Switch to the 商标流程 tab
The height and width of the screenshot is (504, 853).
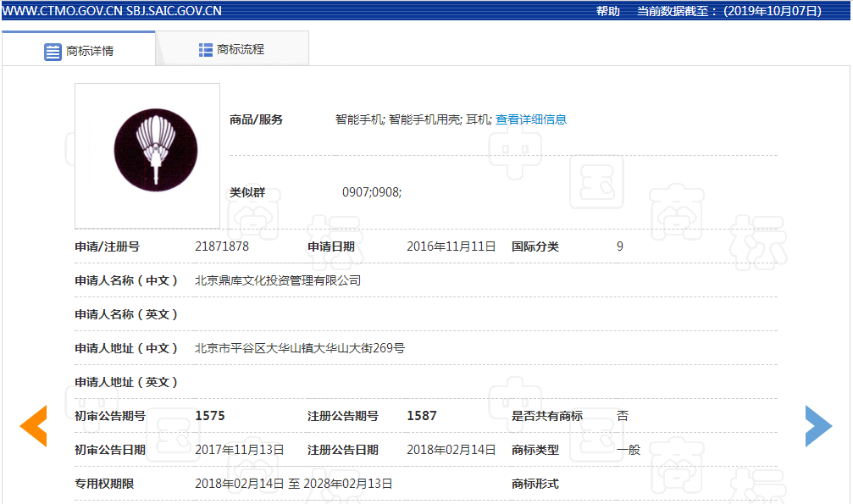point(242,49)
